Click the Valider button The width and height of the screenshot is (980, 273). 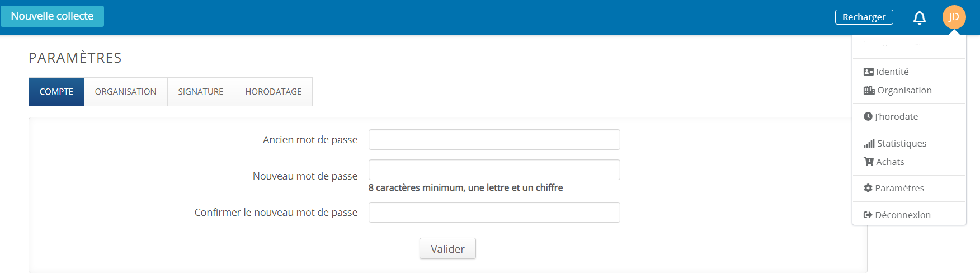click(447, 249)
